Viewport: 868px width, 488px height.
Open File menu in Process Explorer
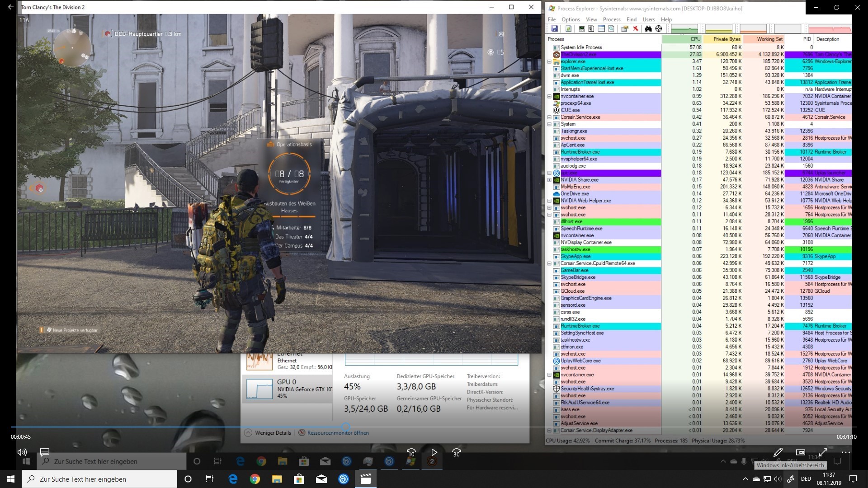coord(552,19)
